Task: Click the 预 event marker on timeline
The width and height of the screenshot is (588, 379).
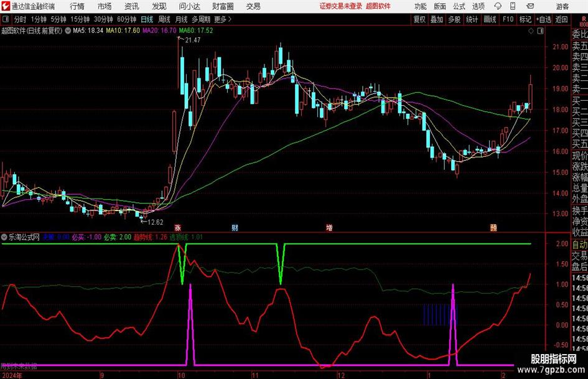Action: (493, 228)
